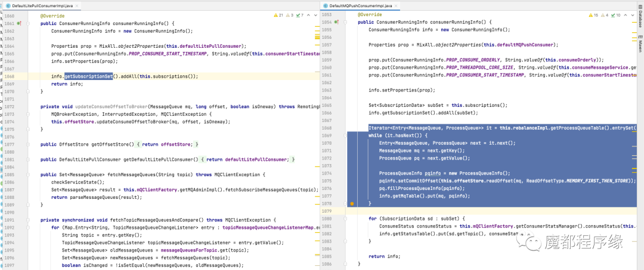Click defaultMQPushConsumer field on line 1057
Image resolution: width=644 pixels, height=270 pixels.
pyautogui.click(x=524, y=45)
